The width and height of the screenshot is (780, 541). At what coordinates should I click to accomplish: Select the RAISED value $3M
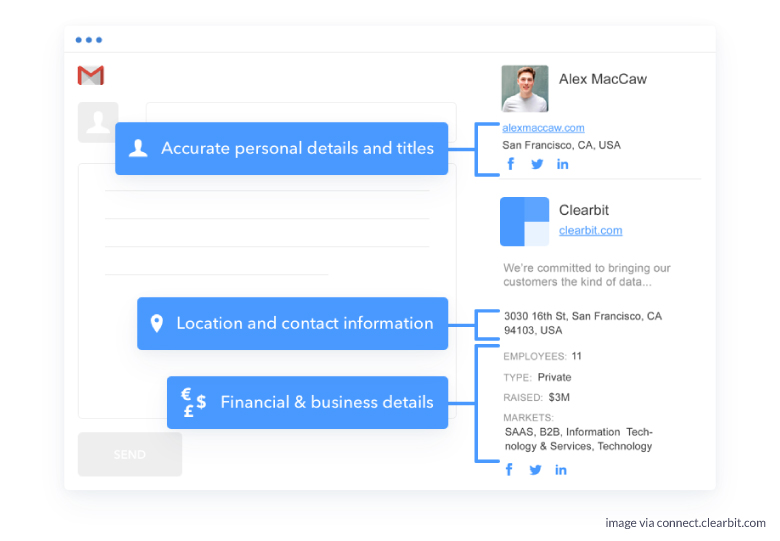559,397
